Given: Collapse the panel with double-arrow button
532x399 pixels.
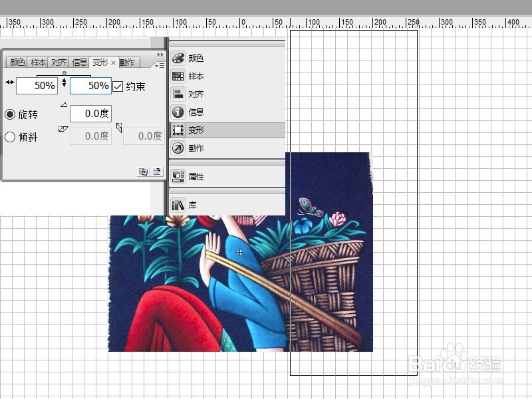Looking at the screenshot, I should [160, 55].
